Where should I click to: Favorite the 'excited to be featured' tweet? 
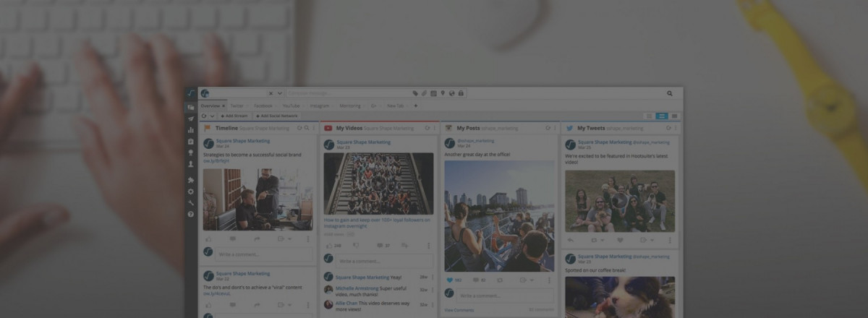pyautogui.click(x=620, y=240)
